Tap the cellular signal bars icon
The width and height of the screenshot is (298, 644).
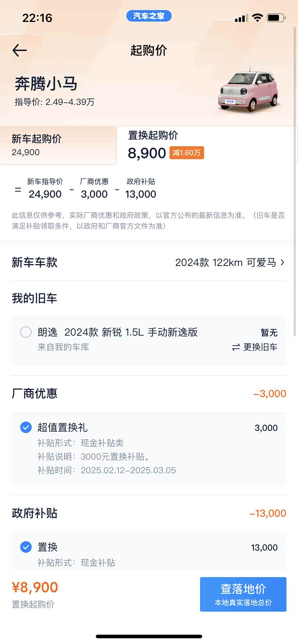pyautogui.click(x=241, y=18)
